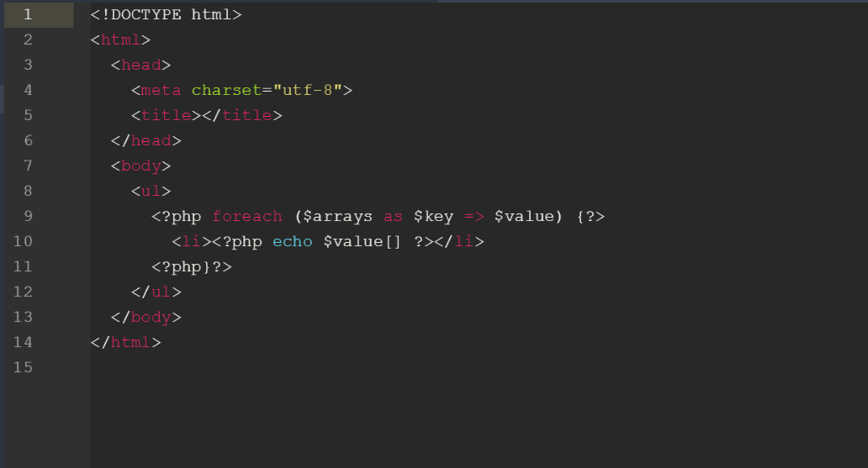868x468 pixels.
Task: Click line number 15 in the gutter
Action: [23, 367]
